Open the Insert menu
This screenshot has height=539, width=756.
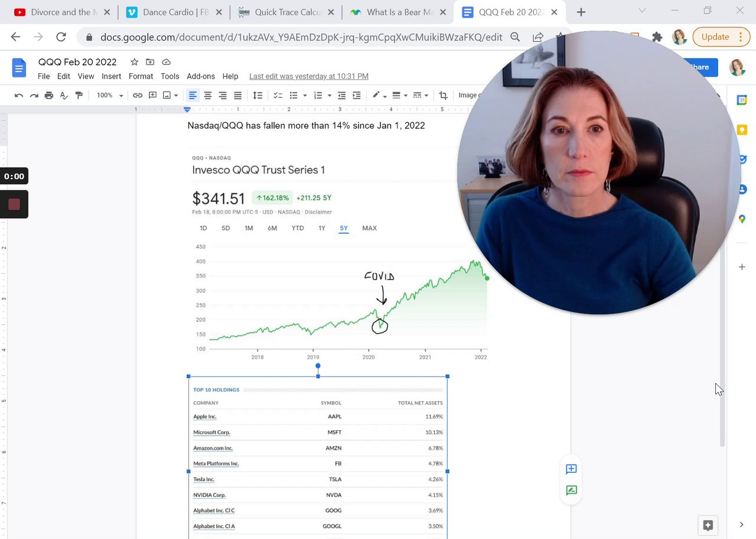(111, 76)
